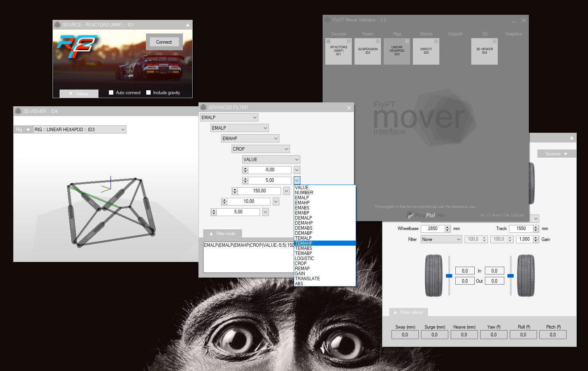The width and height of the screenshot is (588, 371).
Task: Open the LINEAR HEXAPOD ID3 rig tile
Action: pos(397,51)
